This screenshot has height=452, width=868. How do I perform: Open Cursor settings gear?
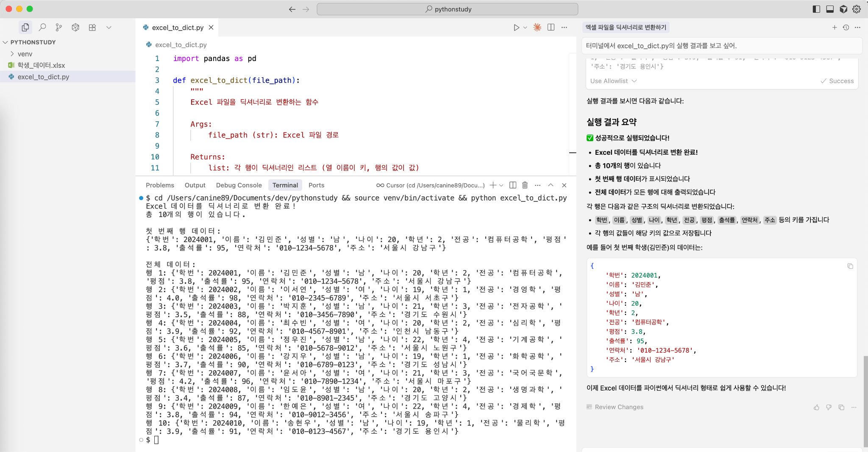pos(857,9)
